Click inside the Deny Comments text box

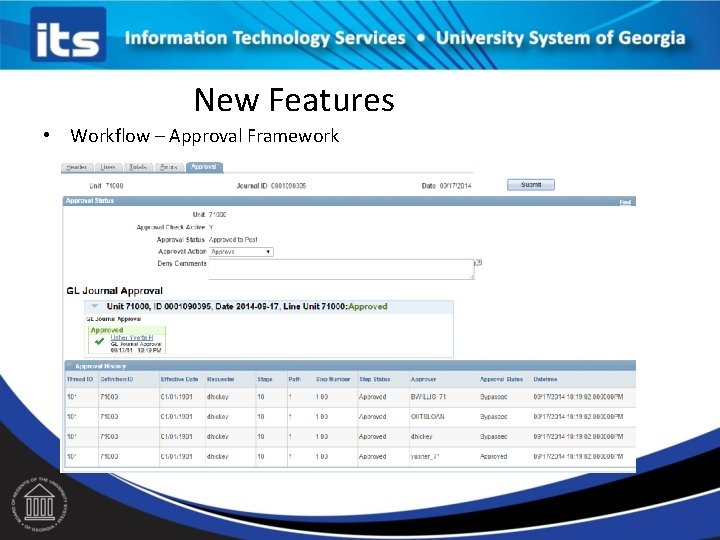click(341, 269)
